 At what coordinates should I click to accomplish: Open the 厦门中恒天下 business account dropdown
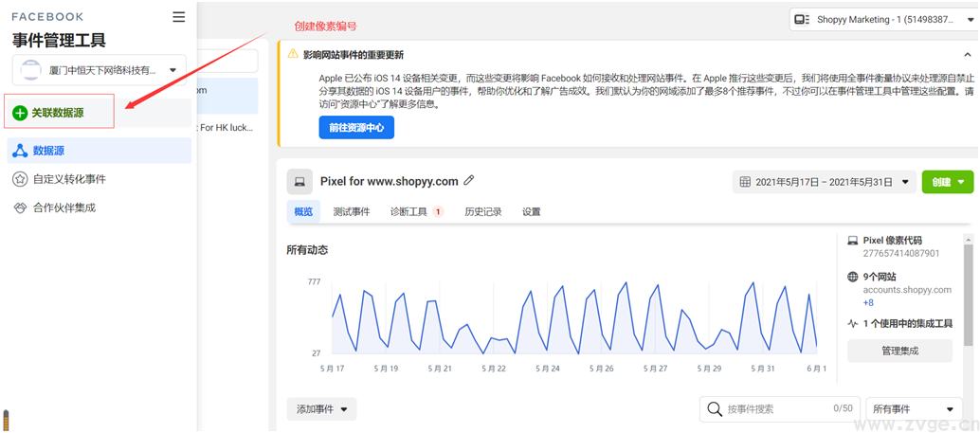tap(99, 70)
